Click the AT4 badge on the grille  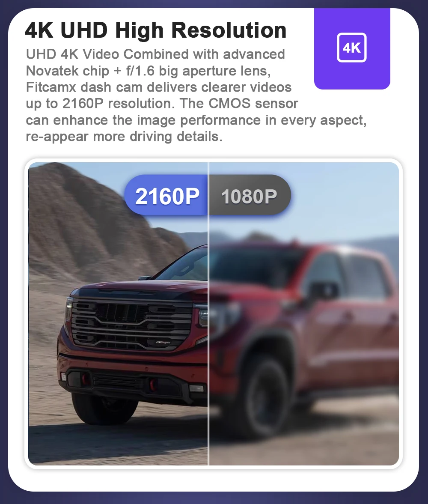coord(163,343)
